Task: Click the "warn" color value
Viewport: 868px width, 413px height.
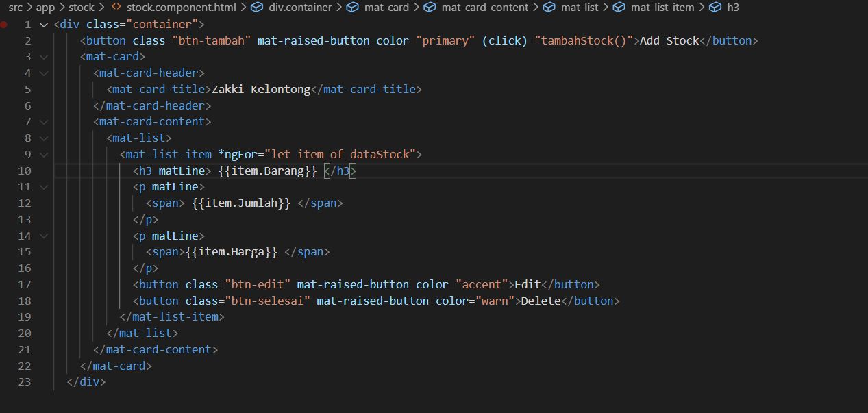Action: [x=495, y=301]
